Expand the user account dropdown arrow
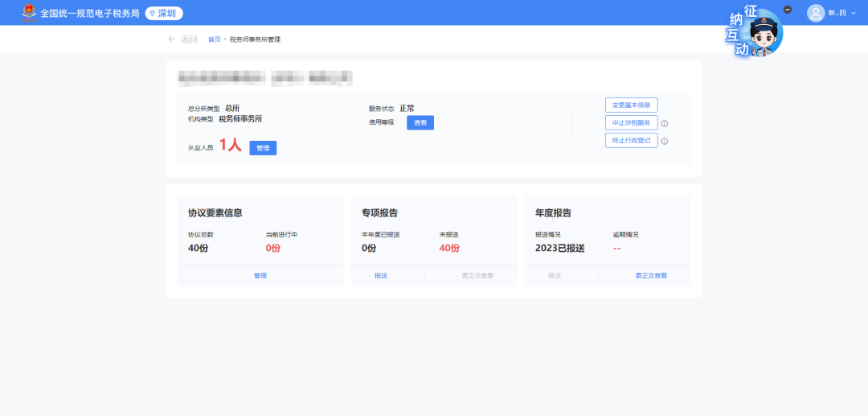 pyautogui.click(x=853, y=13)
